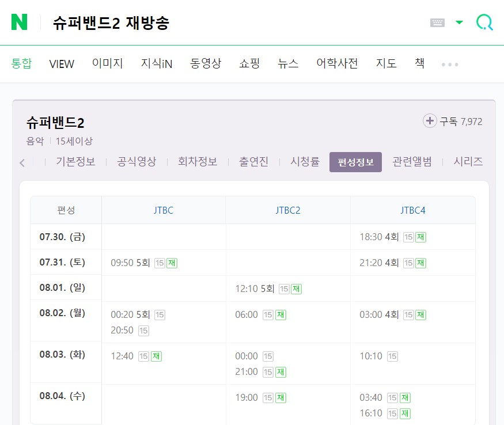Click the 편성 column header
504x425 pixels.
(66, 210)
